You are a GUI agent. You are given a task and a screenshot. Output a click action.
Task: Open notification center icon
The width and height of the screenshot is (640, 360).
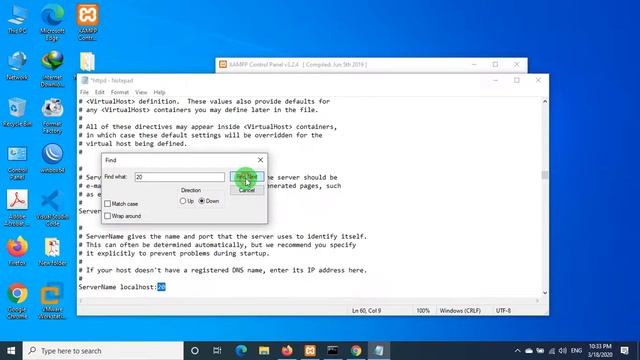(x=624, y=351)
